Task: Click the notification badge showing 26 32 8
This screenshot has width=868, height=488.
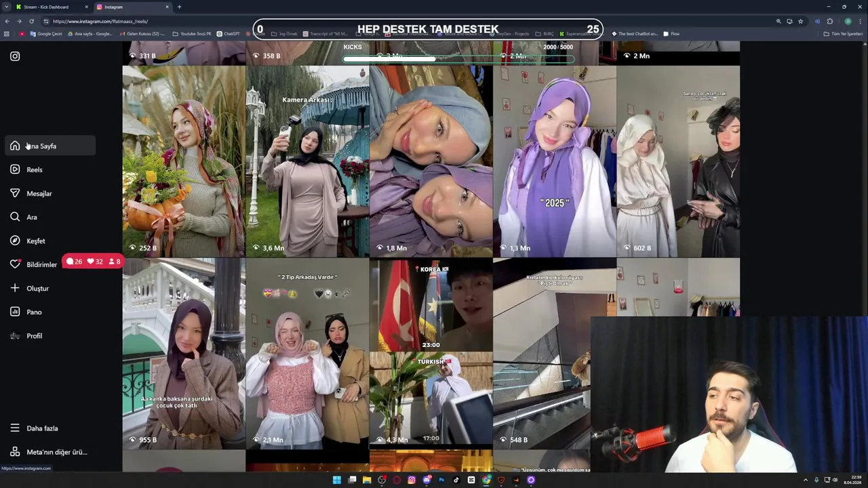Action: point(93,262)
